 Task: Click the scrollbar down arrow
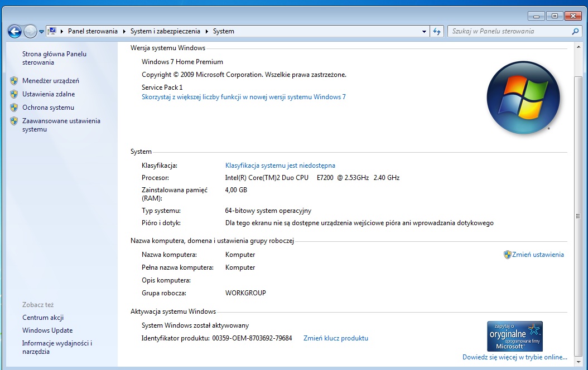[x=578, y=362]
